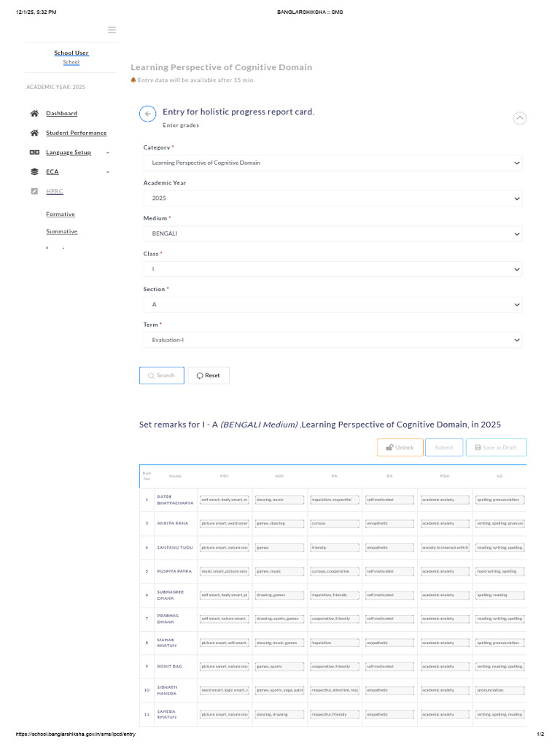
Task: Edit PA field for Santanu Tudu
Action: (334, 548)
